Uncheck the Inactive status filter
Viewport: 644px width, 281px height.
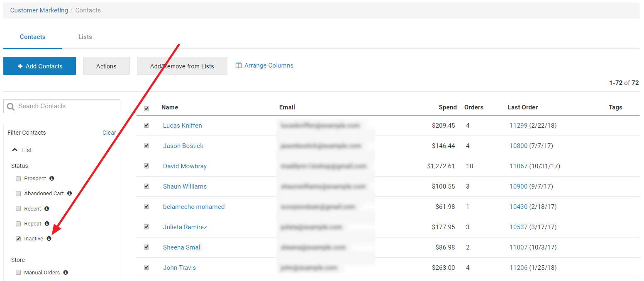pyautogui.click(x=18, y=238)
